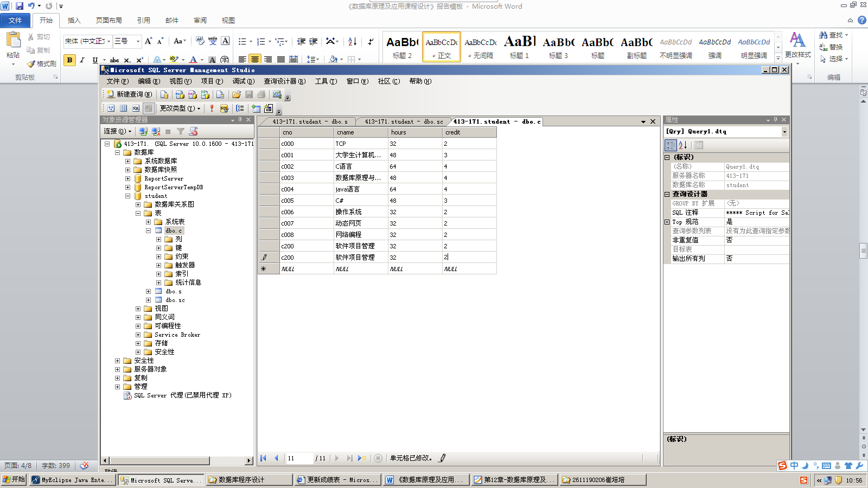The height and width of the screenshot is (488, 868).
Task: Expand the ReportServer database node
Action: pyautogui.click(x=128, y=178)
